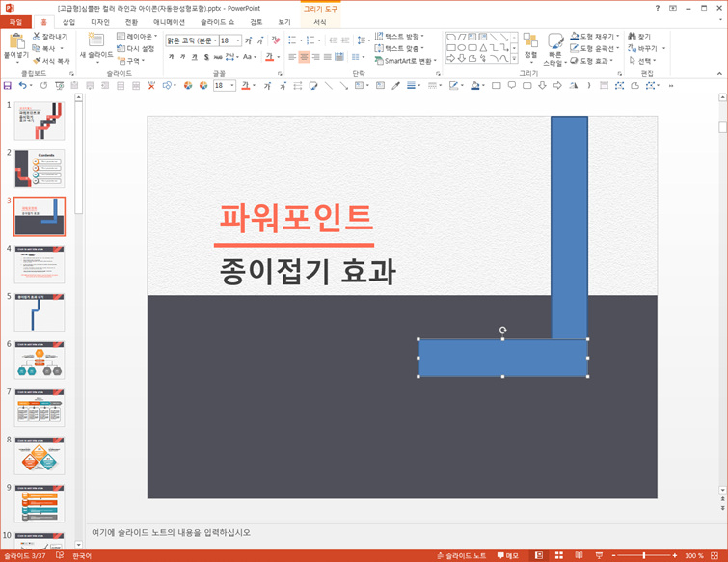Click the zoom slider handle

(x=644, y=555)
